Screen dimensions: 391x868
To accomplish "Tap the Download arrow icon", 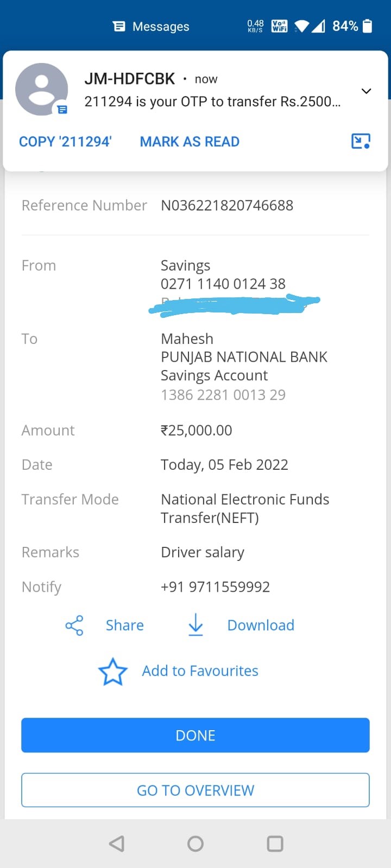I will [x=195, y=625].
